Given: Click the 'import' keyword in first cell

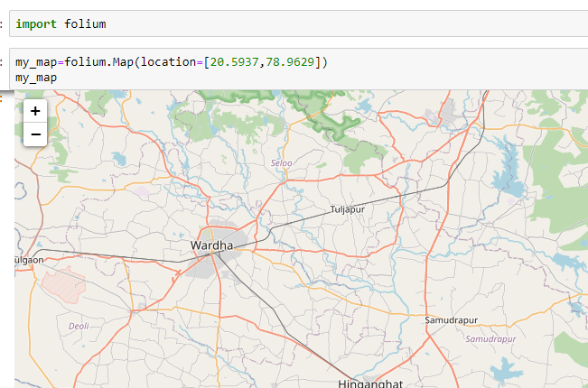Looking at the screenshot, I should (x=36, y=24).
